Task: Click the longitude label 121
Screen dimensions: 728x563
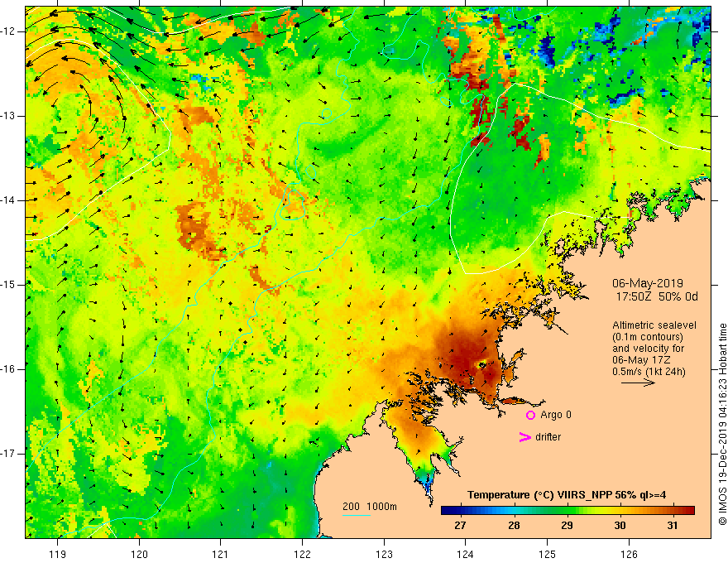Action: click(x=221, y=554)
